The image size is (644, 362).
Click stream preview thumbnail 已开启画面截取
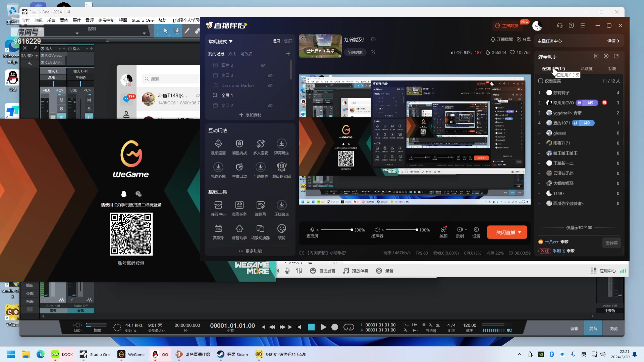point(320,46)
